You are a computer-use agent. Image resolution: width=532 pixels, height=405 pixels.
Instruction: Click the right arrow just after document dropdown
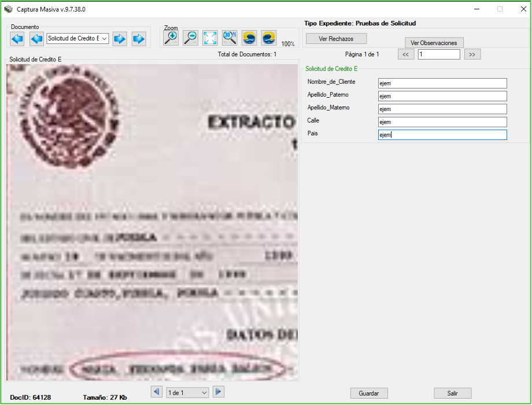coord(119,39)
